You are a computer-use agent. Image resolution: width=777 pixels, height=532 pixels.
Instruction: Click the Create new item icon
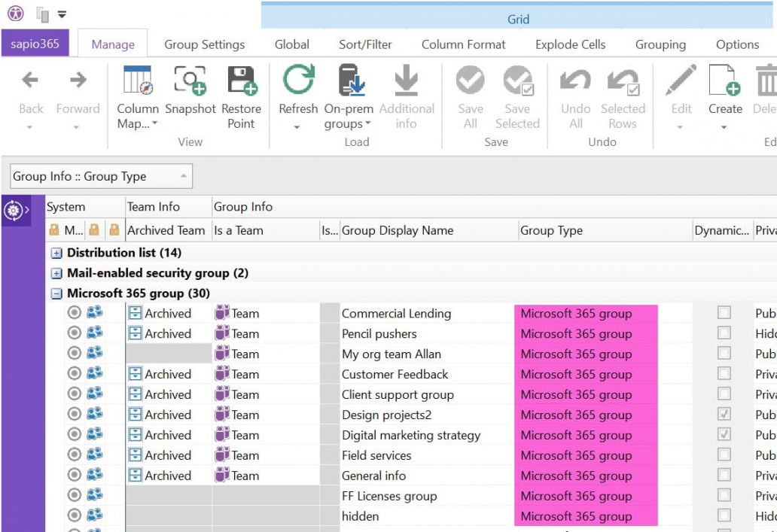click(x=724, y=80)
